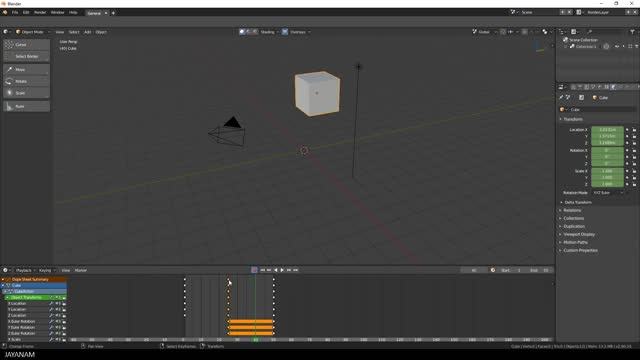Viewport: 640px width, 360px height.
Task: Click the Location X value field
Action: (x=607, y=130)
